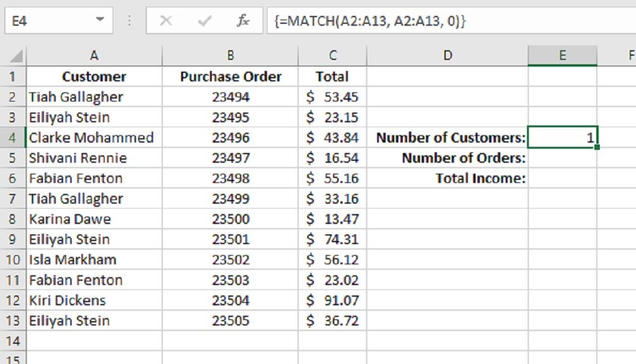Select the Kiri Dickens cell
Viewport: 636px width, 364px height.
[94, 300]
